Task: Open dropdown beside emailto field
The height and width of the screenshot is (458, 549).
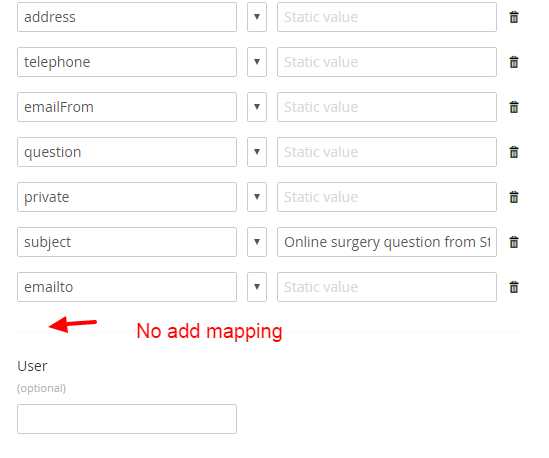Action: tap(257, 287)
